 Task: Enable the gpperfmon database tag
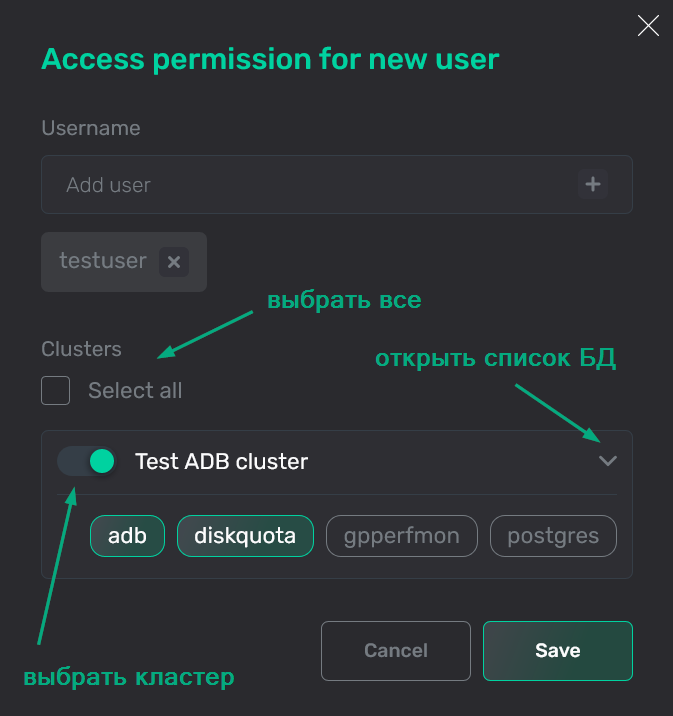pos(401,536)
